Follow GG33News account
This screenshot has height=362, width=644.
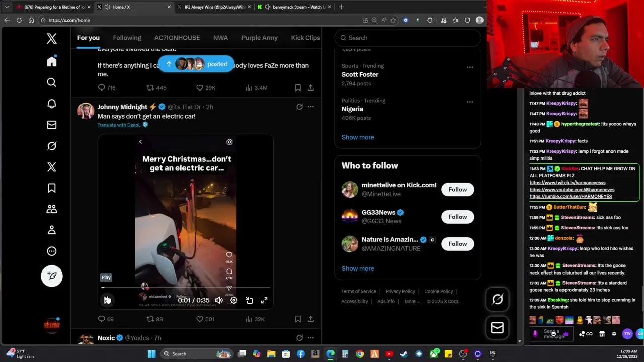(458, 217)
